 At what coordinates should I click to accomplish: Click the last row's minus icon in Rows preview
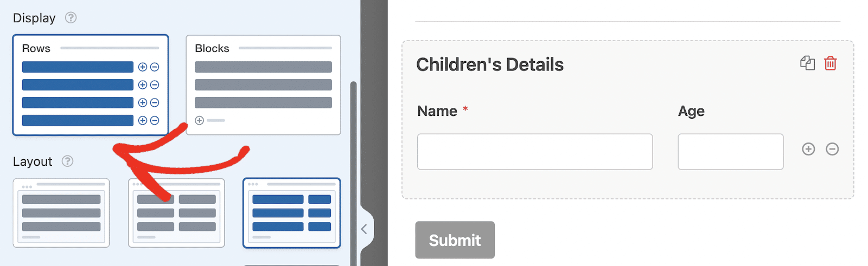[x=155, y=120]
